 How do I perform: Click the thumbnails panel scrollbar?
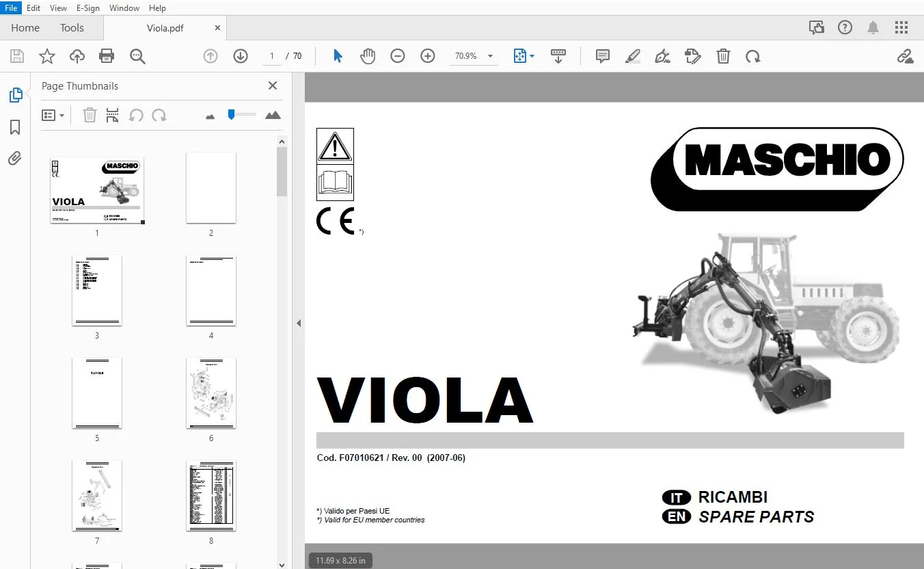(x=282, y=171)
